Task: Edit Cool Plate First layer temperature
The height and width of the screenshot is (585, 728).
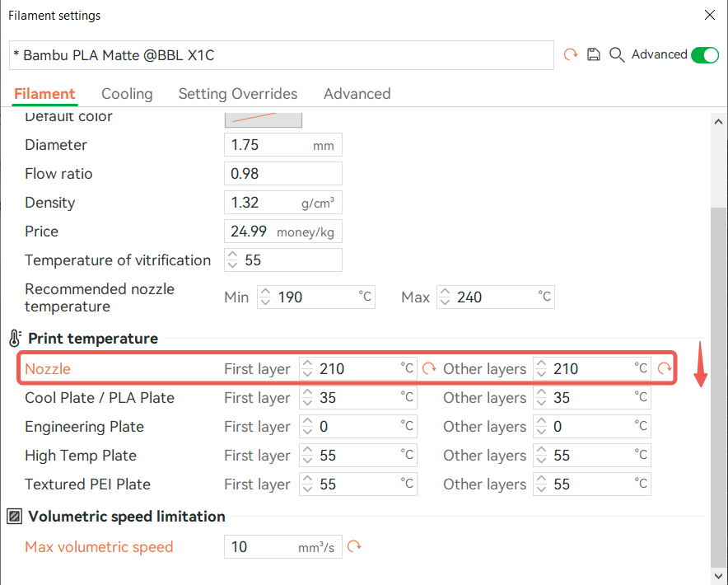Action: click(x=358, y=398)
